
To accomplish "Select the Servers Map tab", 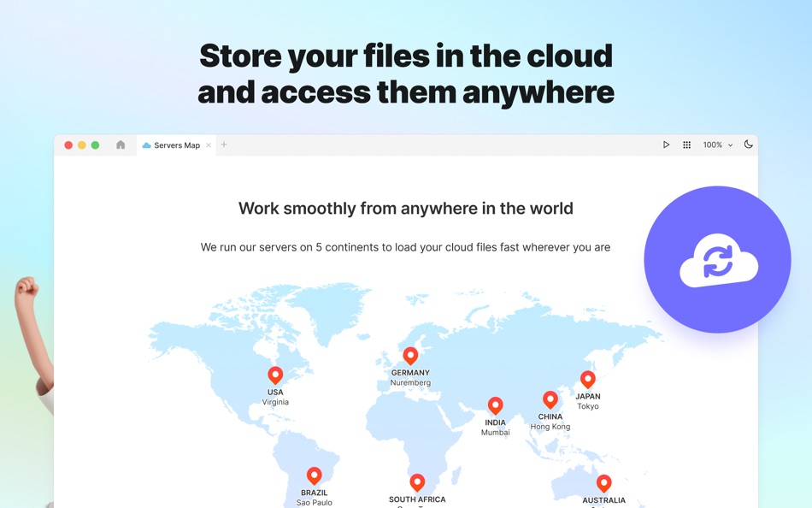I will pos(176,145).
